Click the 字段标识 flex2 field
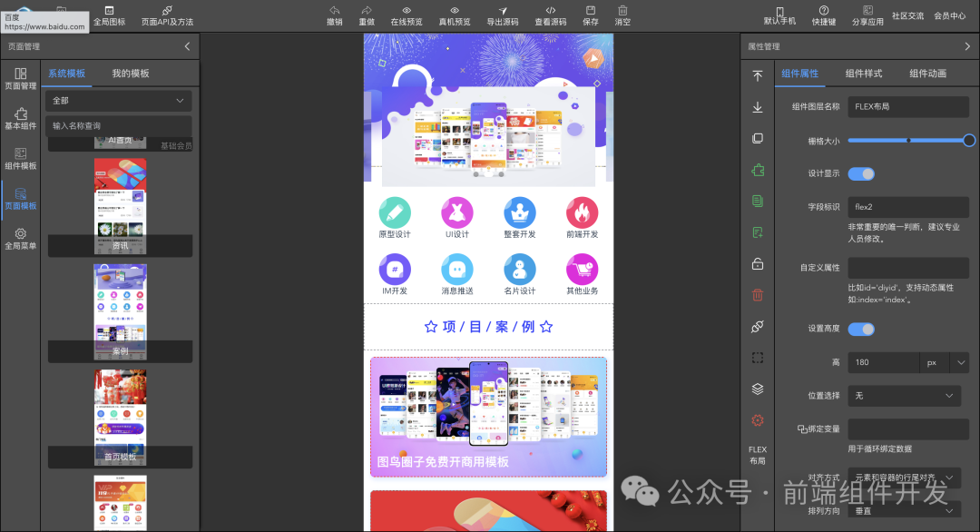The width and height of the screenshot is (980, 532). (908, 207)
